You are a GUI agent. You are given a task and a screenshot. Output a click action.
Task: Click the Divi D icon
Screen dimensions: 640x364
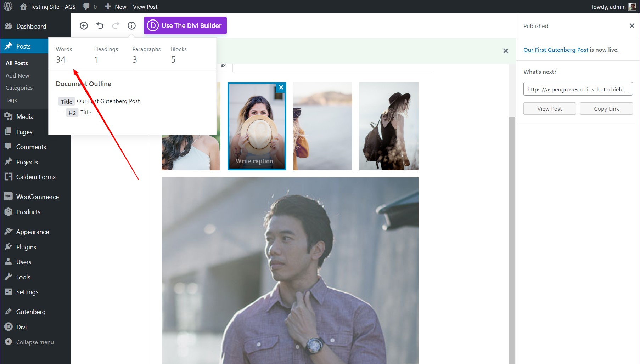tap(8, 327)
